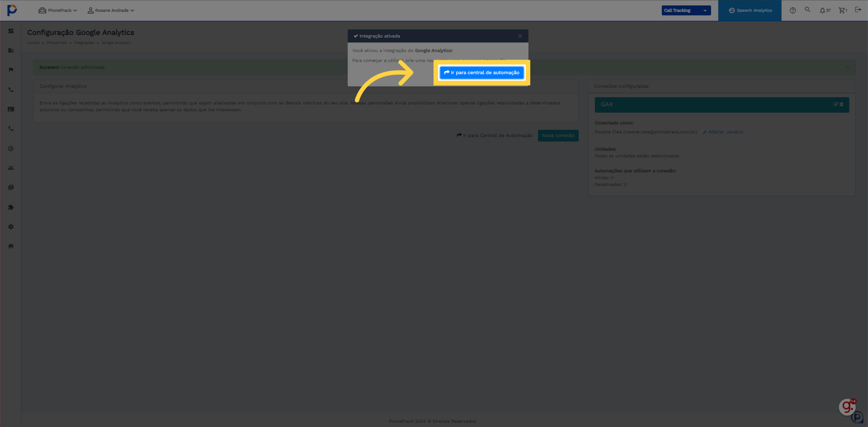Viewport: 868px width, 427px height.
Task: Click the PhoneTrack logo in top-left corner
Action: 12,10
